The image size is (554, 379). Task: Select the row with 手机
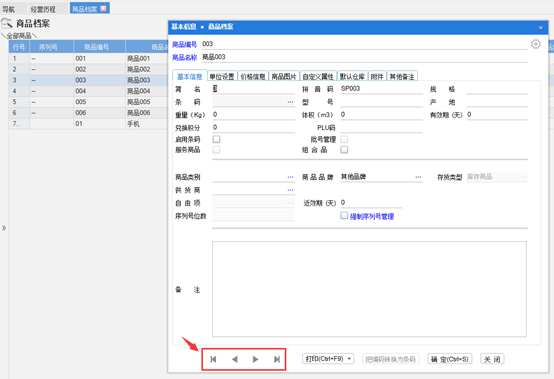[88, 124]
